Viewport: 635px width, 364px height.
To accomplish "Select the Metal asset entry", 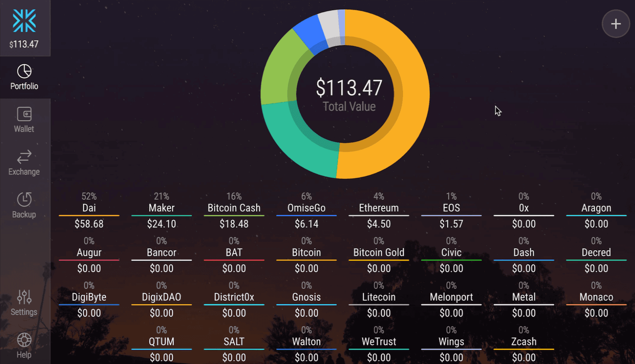I will (524, 299).
